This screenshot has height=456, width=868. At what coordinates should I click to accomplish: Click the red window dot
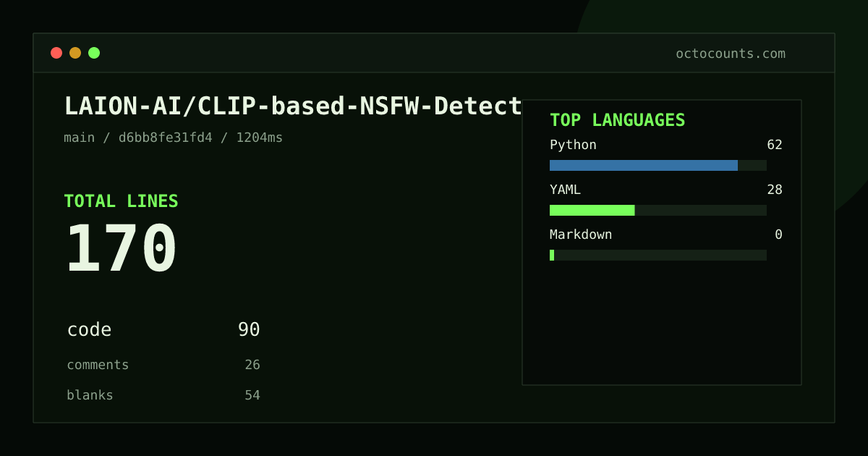pos(56,53)
